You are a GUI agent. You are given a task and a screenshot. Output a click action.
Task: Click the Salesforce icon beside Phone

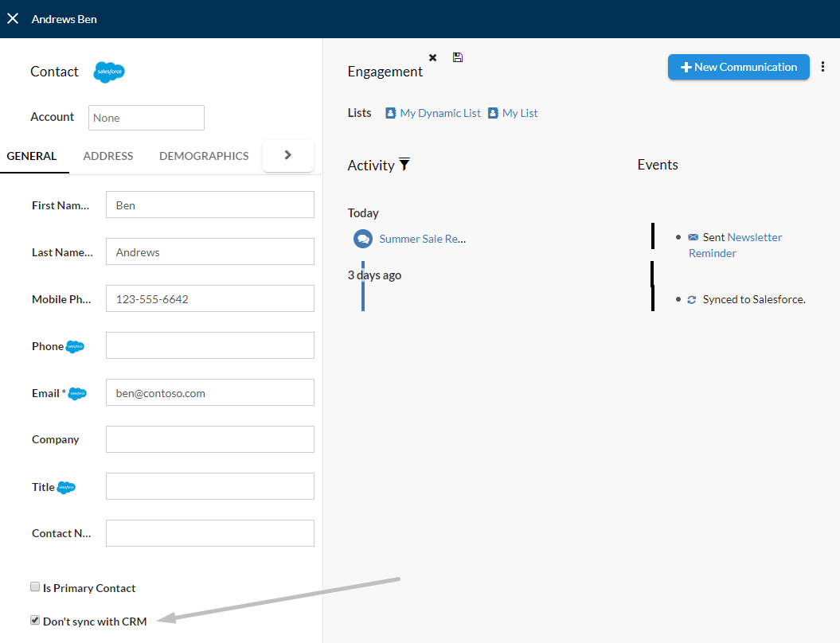(x=75, y=347)
